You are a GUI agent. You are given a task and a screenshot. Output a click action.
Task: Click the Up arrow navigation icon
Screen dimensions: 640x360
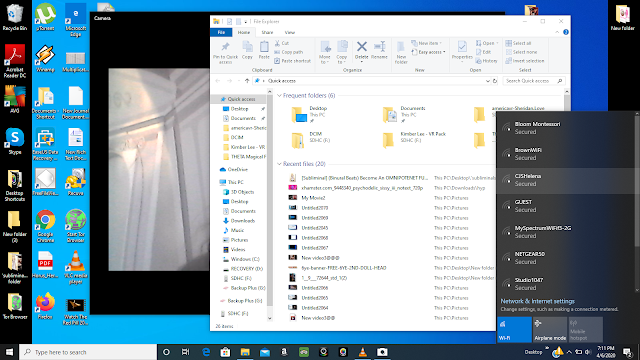247,81
